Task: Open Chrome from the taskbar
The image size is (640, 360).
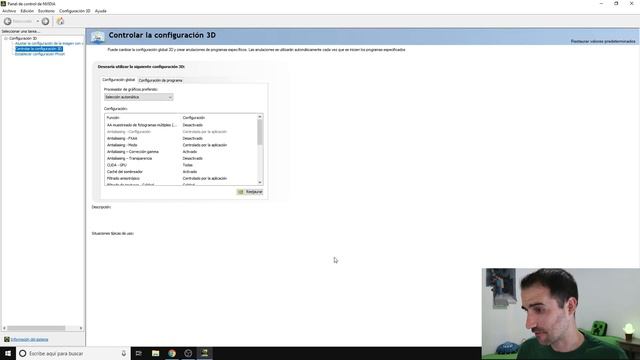Action: (172, 353)
